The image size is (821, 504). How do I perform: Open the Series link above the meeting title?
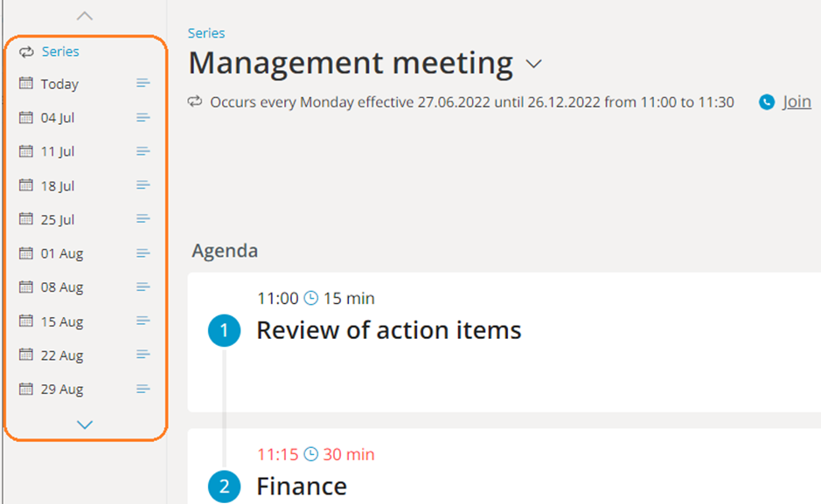click(205, 32)
